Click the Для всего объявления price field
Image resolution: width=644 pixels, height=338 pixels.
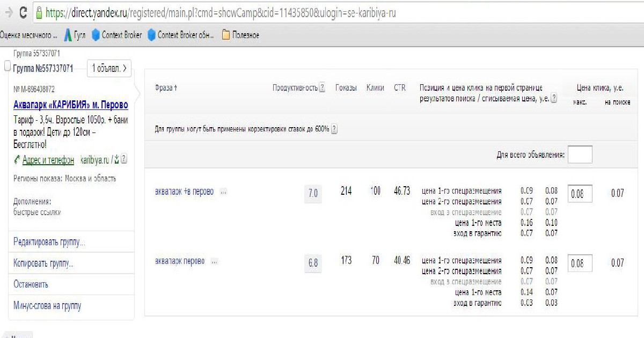tap(580, 155)
